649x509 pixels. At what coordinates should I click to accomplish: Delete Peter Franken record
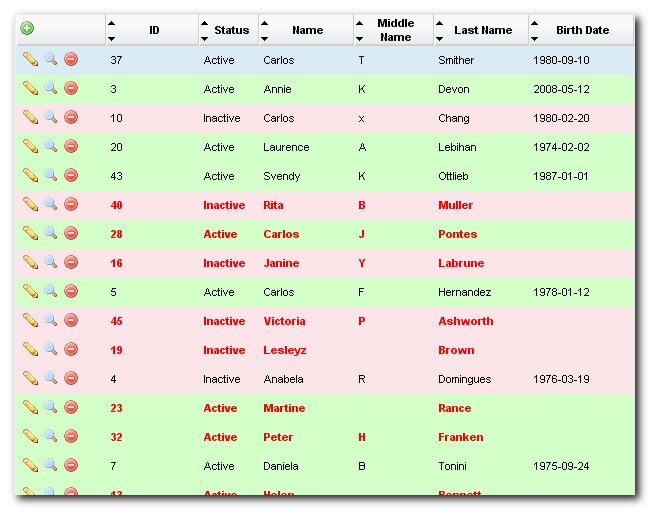71,436
